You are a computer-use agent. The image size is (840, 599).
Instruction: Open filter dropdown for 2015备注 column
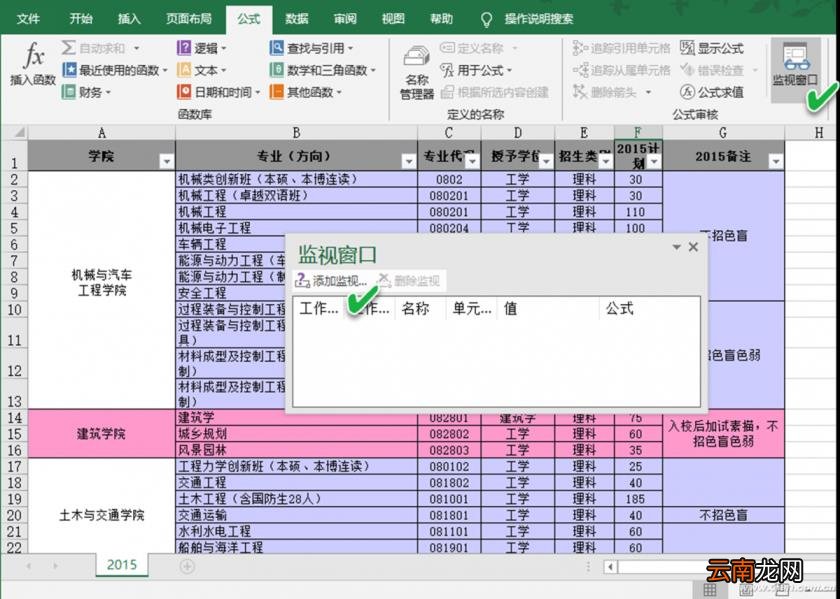click(776, 161)
